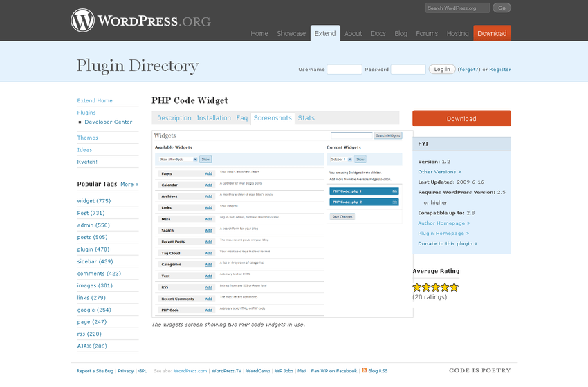The image size is (588, 387).
Task: Click the Blog RSS text link
Action: click(378, 371)
